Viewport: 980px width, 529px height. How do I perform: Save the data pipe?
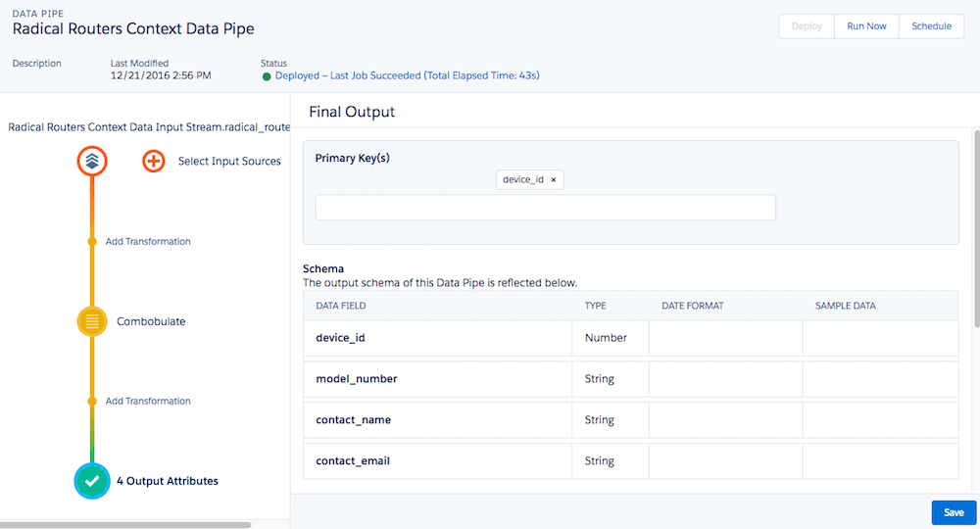[954, 512]
